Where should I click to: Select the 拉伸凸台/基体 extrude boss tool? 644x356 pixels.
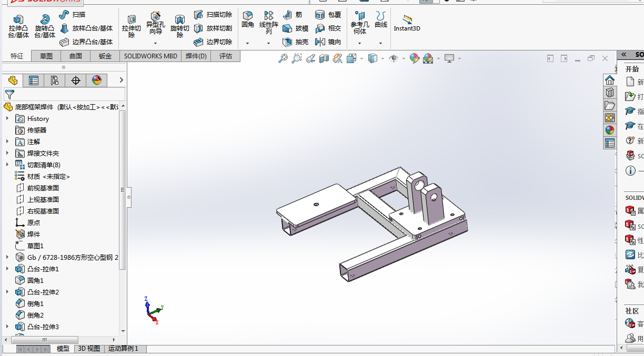click(18, 26)
